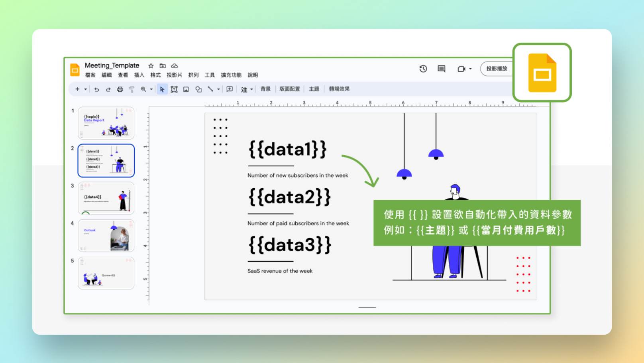
Task: Choose the select cursor tool
Action: [162, 89]
